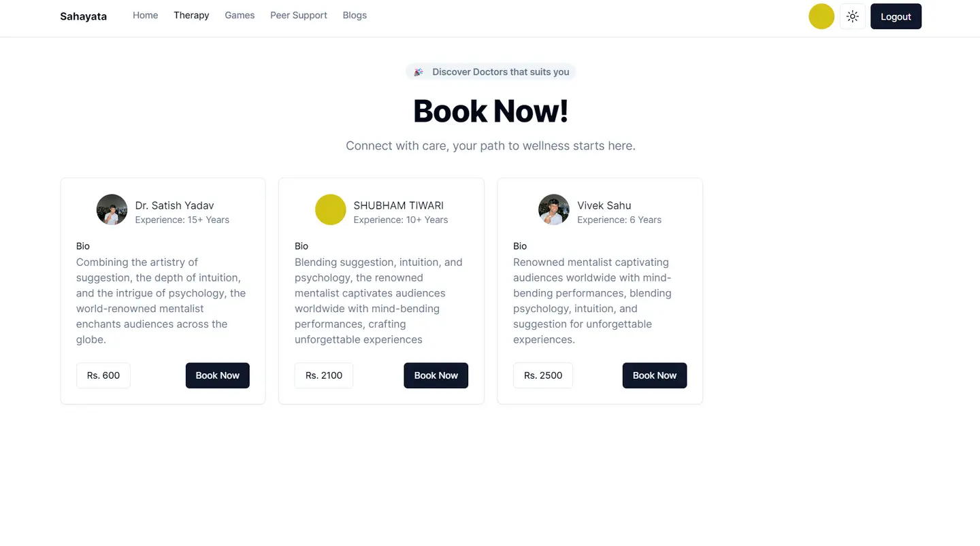Book Now with Dr. Satish Yadav
The width and height of the screenshot is (980, 546).
click(217, 375)
